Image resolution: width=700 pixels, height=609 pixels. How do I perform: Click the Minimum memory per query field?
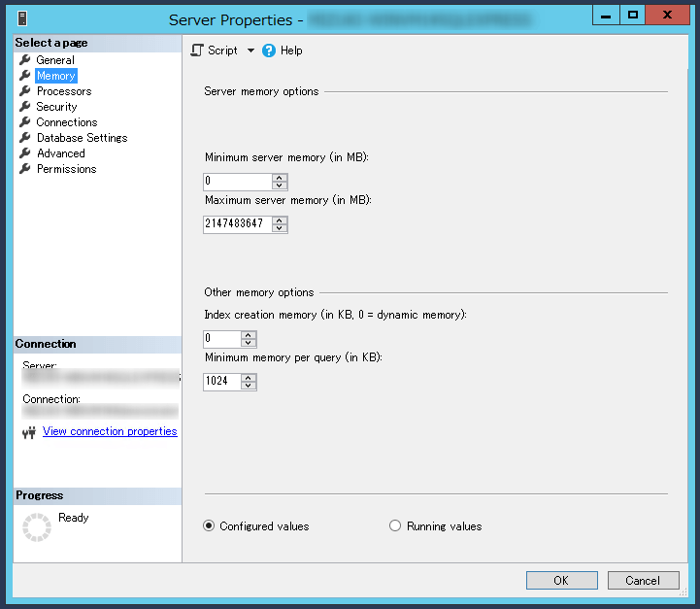click(222, 382)
